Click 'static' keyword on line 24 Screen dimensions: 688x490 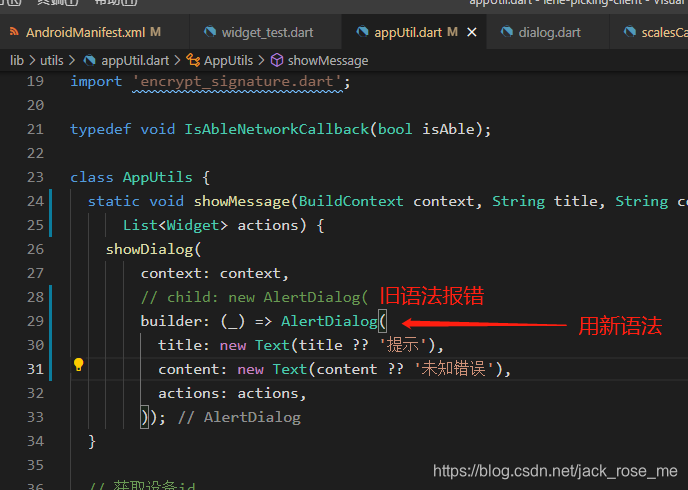[114, 201]
